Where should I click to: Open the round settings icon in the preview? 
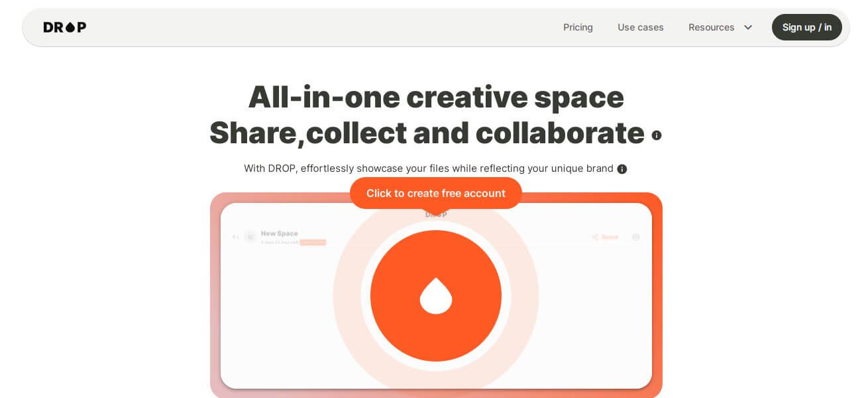[x=636, y=237]
